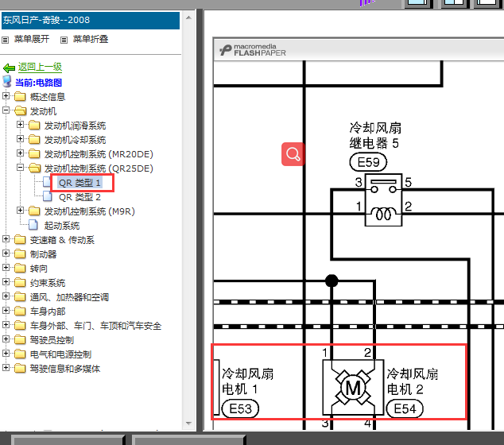Expand the 发动机控制系统 (M9R) node
The height and width of the screenshot is (445, 504).
pyautogui.click(x=20, y=210)
